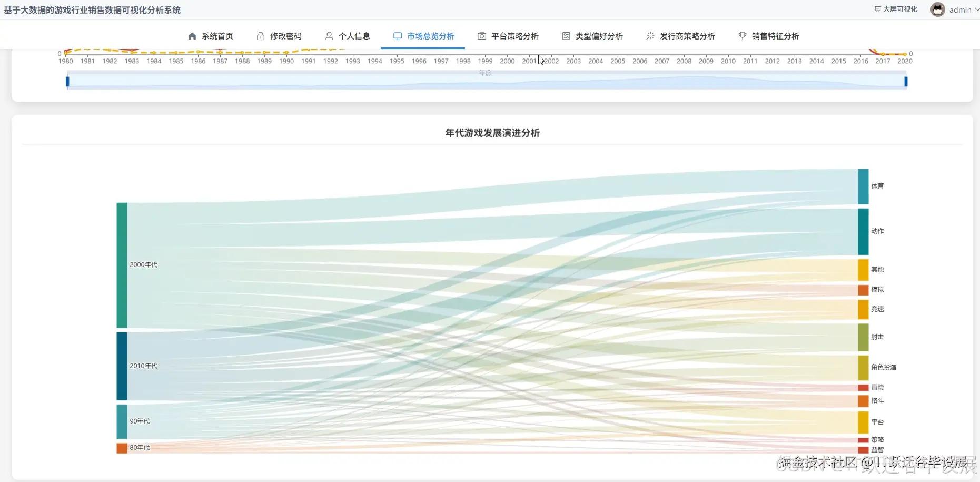Screen dimensions: 980x482
Task: Click the 体育 genre node bar
Action: tap(863, 186)
